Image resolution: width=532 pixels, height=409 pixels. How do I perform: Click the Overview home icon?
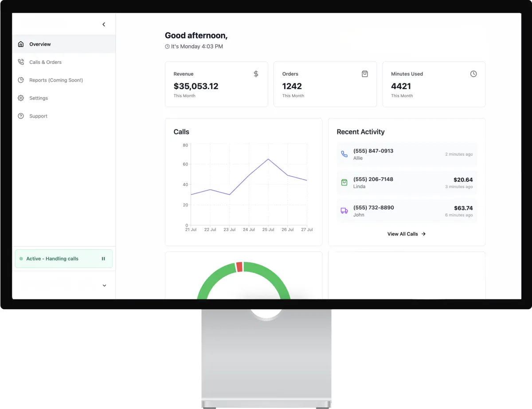coord(20,44)
